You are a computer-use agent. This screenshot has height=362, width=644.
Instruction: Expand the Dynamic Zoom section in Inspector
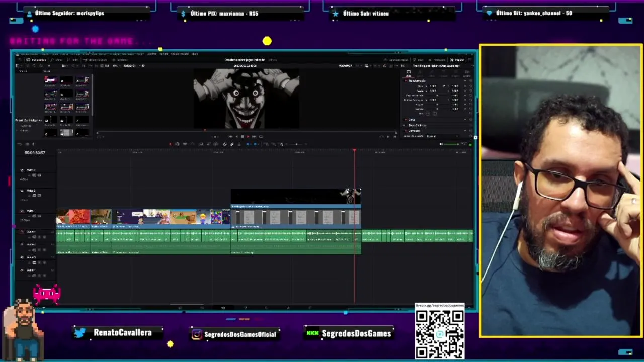(x=416, y=125)
